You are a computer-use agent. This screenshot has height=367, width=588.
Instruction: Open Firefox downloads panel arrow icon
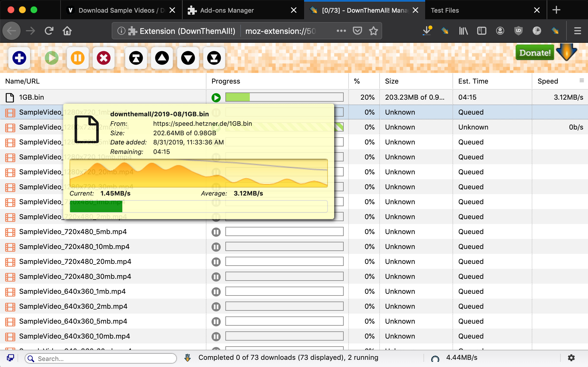[427, 31]
